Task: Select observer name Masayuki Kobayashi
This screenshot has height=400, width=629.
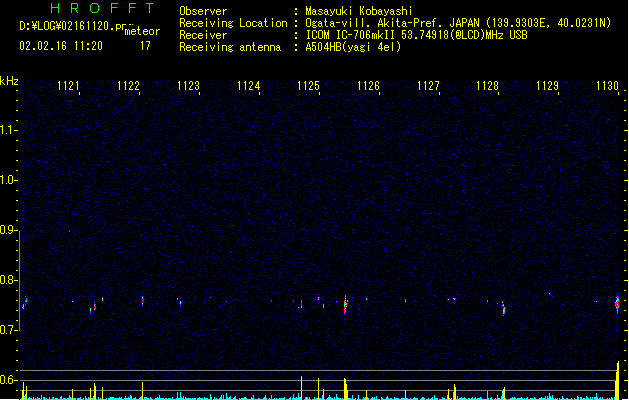Action: 359,11
